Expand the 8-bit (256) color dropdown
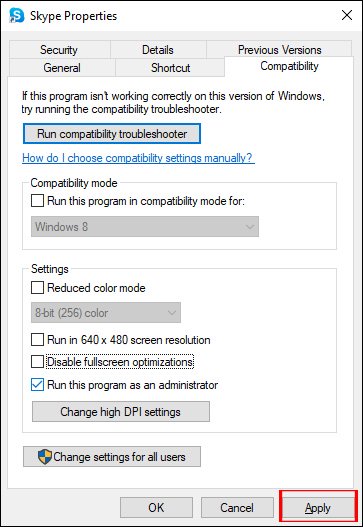Viewport: 363px width, 527px height. tap(106, 313)
